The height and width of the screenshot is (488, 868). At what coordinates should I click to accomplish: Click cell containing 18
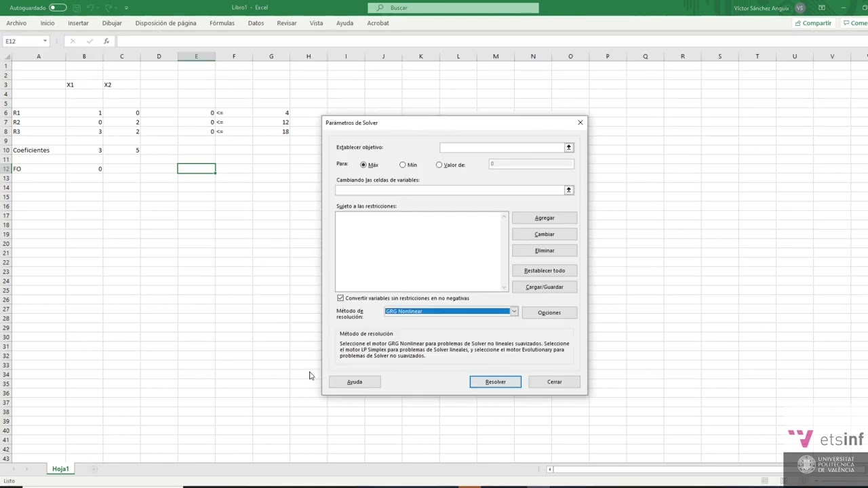(x=271, y=131)
